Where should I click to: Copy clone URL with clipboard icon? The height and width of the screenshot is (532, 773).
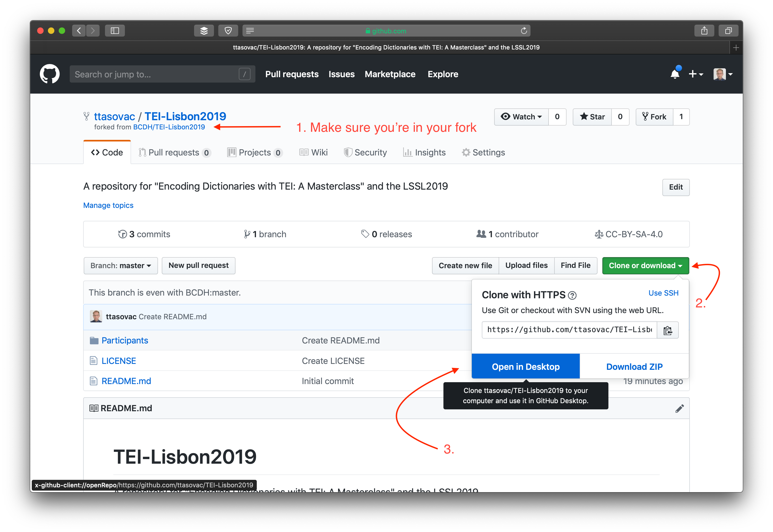[x=667, y=330]
